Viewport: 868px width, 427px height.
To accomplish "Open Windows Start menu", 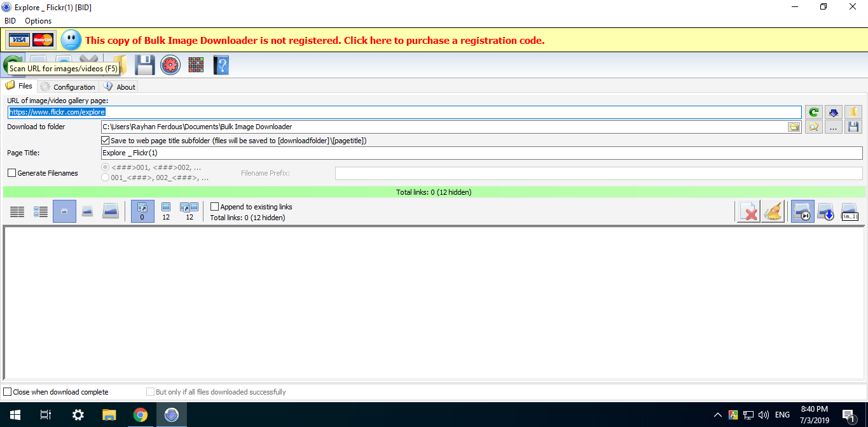I will tap(15, 415).
